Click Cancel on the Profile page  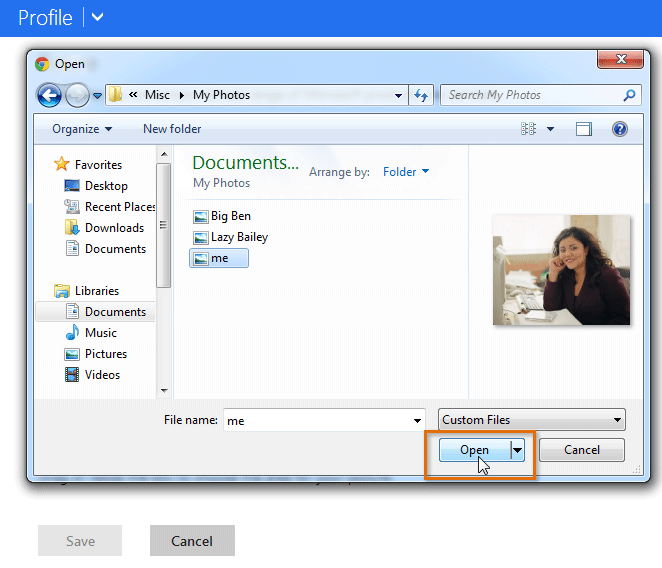pos(192,541)
